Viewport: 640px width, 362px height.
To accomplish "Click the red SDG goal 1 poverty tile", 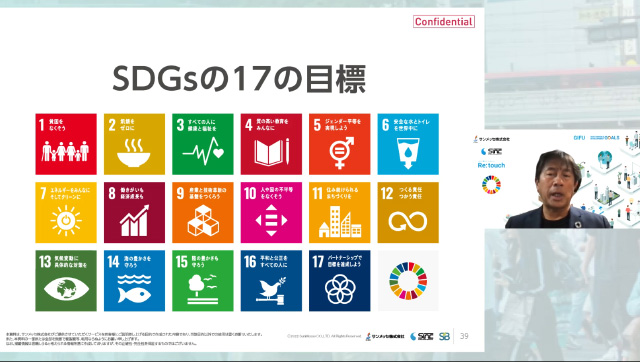I will click(66, 144).
